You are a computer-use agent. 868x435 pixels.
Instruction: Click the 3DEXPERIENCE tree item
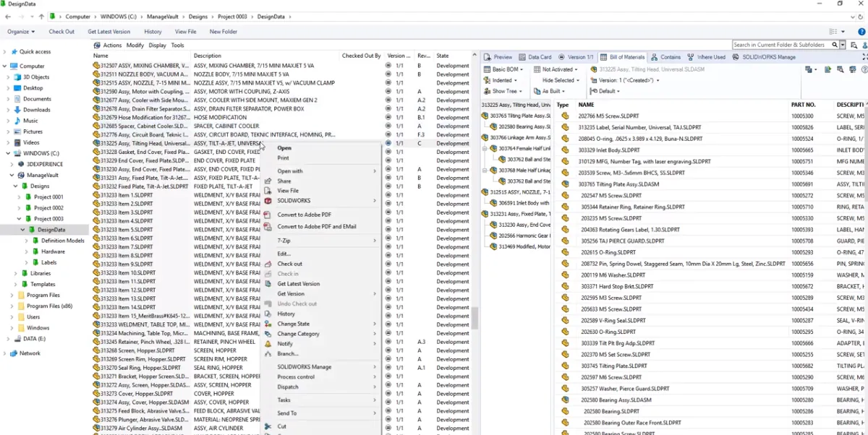click(45, 164)
